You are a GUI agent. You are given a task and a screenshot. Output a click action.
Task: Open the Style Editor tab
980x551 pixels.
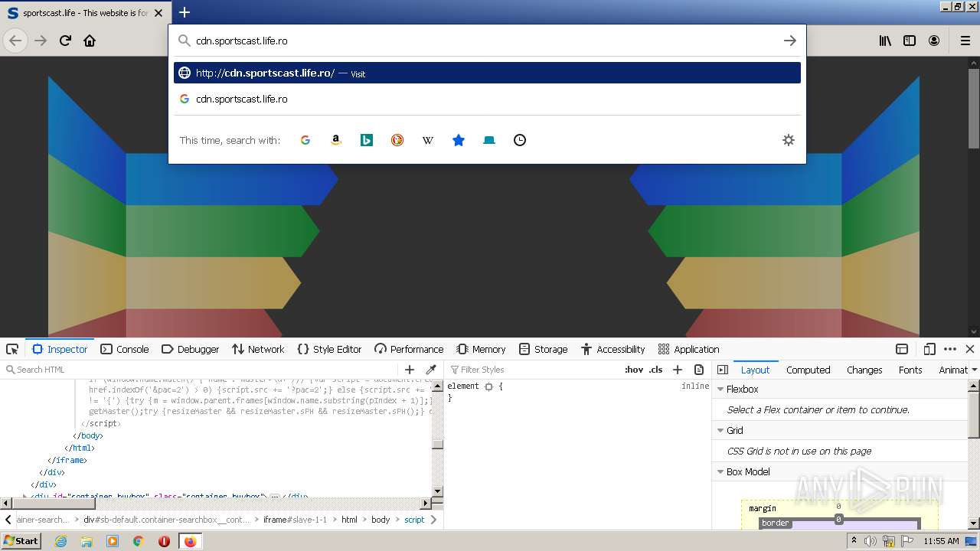click(x=329, y=349)
